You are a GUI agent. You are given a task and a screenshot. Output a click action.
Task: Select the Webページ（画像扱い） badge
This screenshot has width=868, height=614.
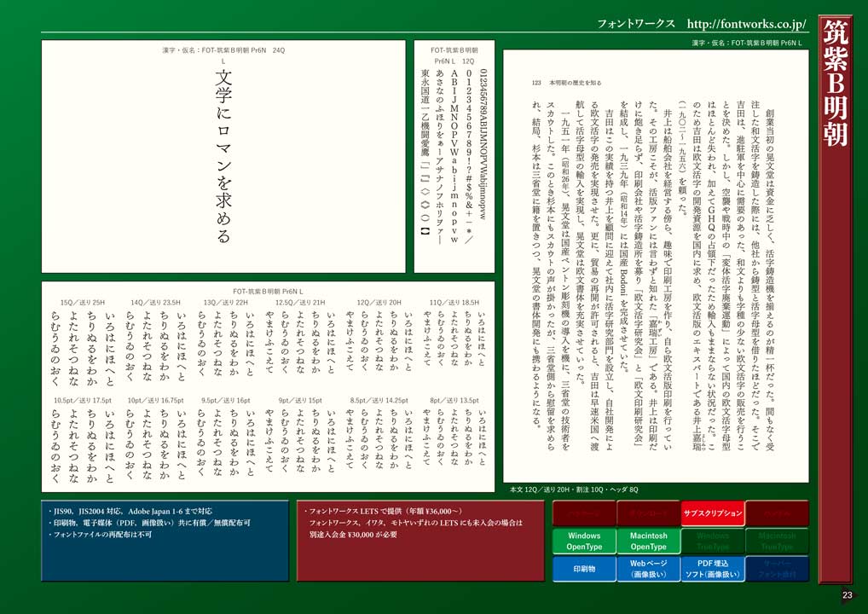(648, 569)
